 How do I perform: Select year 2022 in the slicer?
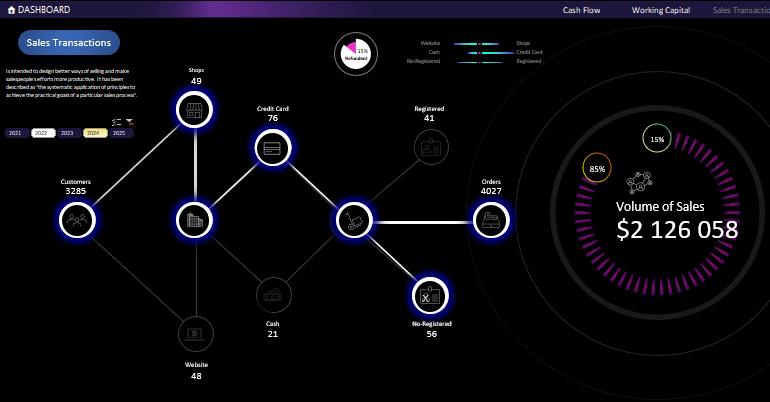(x=43, y=133)
